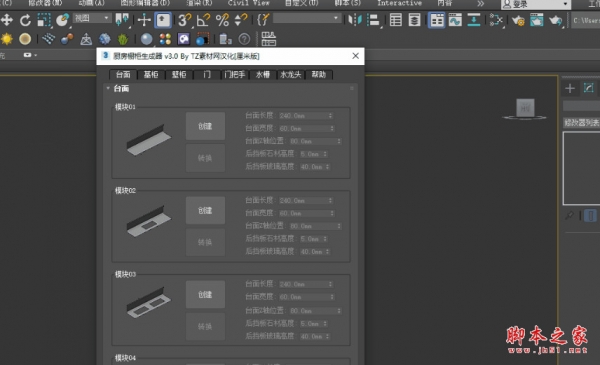Choose the Select and Scale tool
The image size is (600, 365).
[44, 20]
